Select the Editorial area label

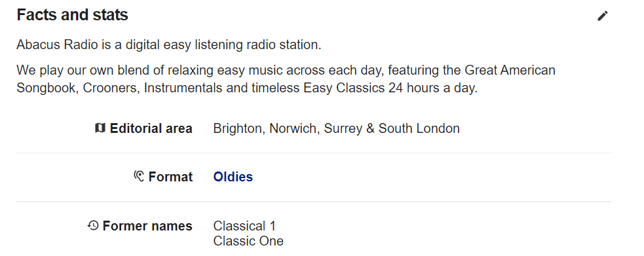151,128
